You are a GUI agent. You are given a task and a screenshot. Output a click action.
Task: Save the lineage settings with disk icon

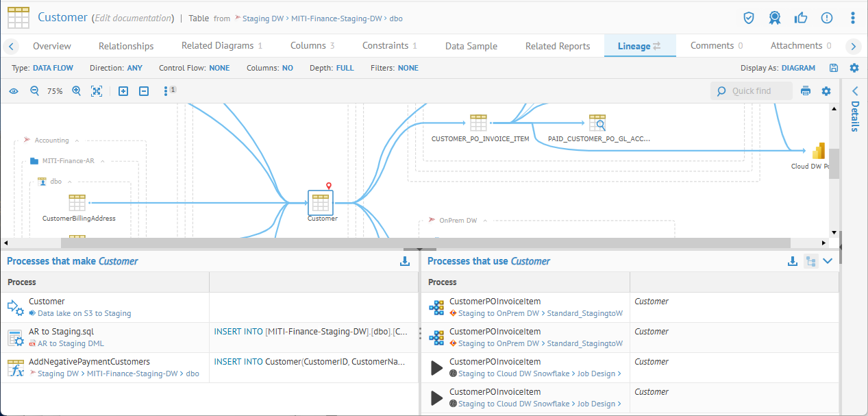pyautogui.click(x=834, y=68)
